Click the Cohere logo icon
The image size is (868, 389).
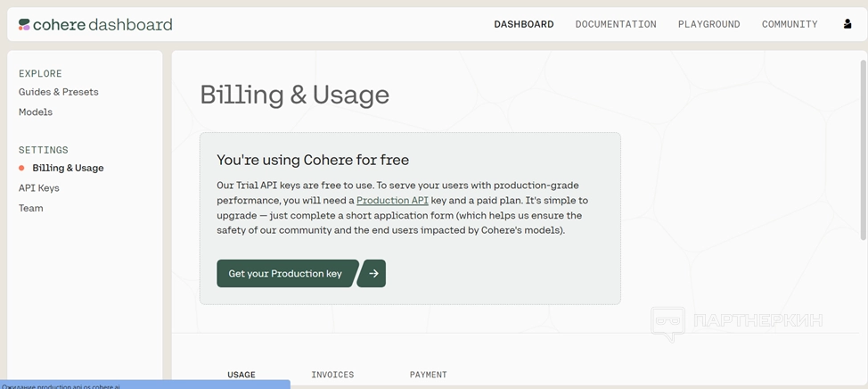[24, 25]
